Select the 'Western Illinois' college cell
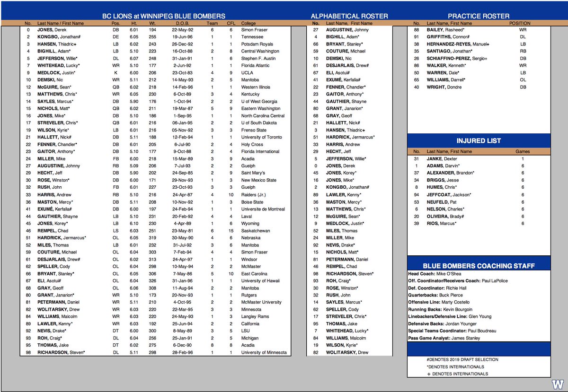The height and width of the screenshot is (392, 568). tap(257, 87)
